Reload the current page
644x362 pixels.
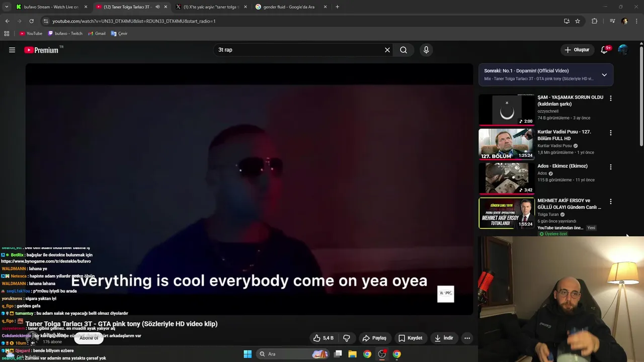(x=31, y=21)
